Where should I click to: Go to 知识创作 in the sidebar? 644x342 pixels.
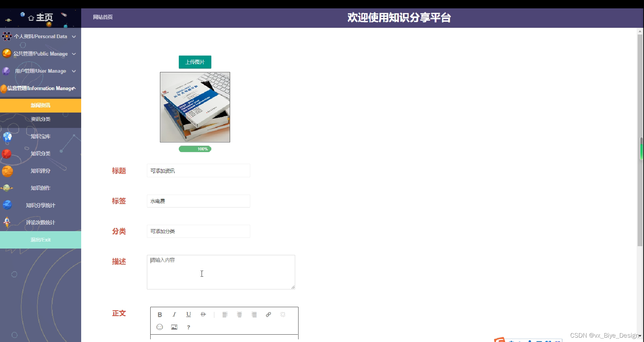click(x=41, y=188)
